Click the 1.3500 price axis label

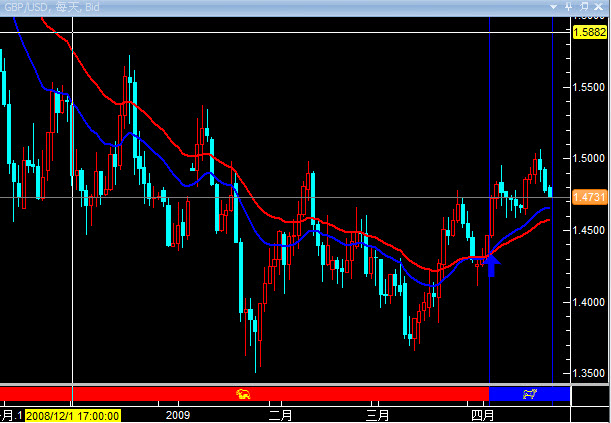point(588,374)
